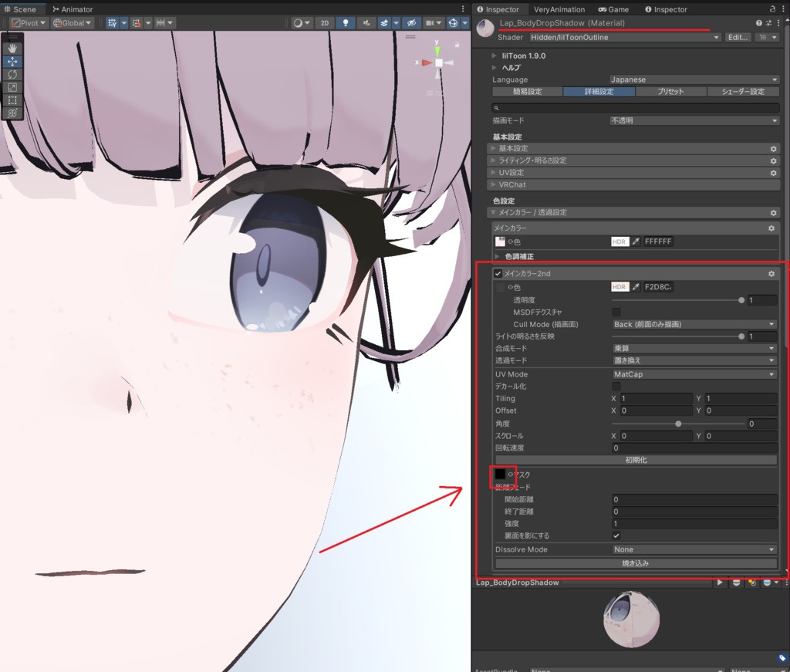Click the red X axis gizmo cone
The height and width of the screenshot is (672, 790).
[427, 63]
